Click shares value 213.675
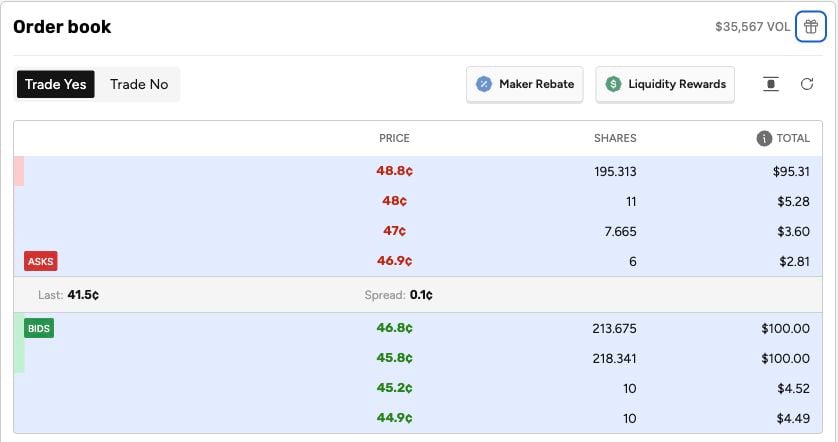The height and width of the screenshot is (442, 838). 614,328
